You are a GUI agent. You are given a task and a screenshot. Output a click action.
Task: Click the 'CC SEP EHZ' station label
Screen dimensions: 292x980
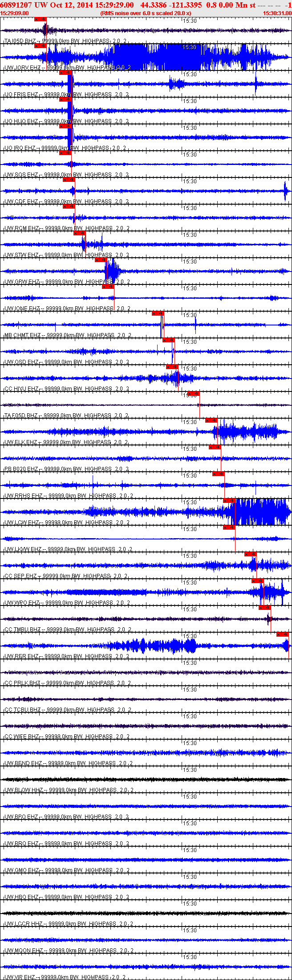click(x=20, y=576)
